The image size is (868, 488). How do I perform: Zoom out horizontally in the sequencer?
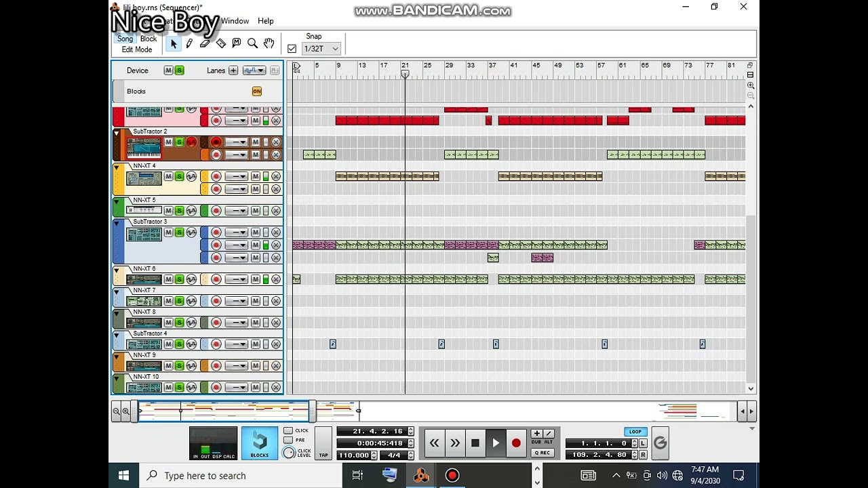[117, 411]
